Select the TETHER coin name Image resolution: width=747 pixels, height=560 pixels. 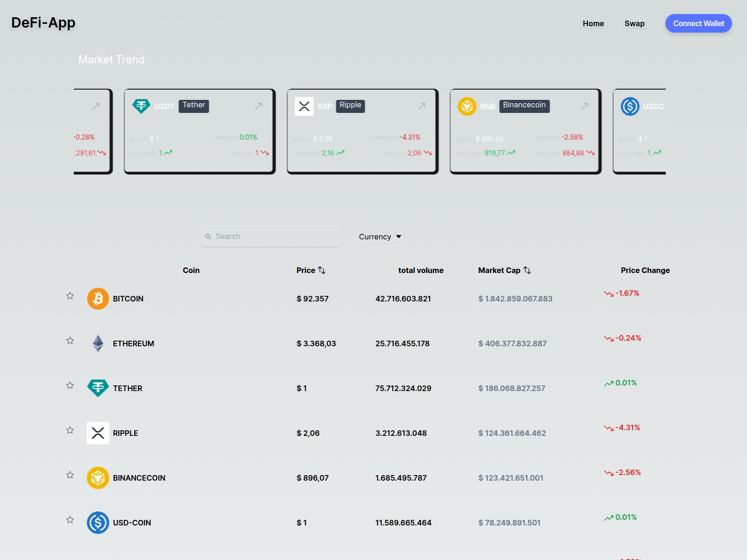pyautogui.click(x=127, y=388)
